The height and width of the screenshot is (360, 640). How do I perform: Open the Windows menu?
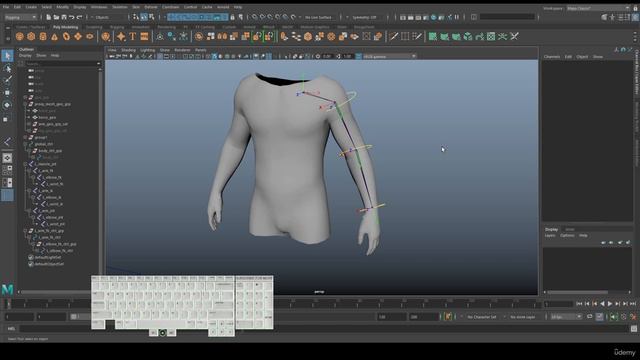99,7
